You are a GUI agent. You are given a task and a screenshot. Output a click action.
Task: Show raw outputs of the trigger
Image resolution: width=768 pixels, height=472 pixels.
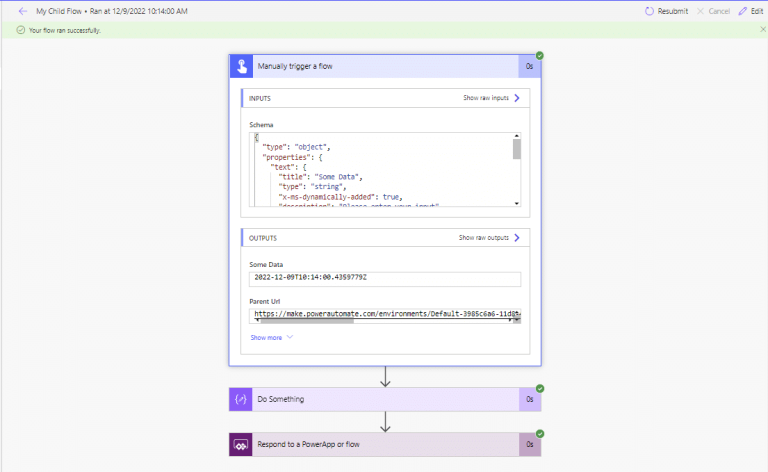point(489,237)
